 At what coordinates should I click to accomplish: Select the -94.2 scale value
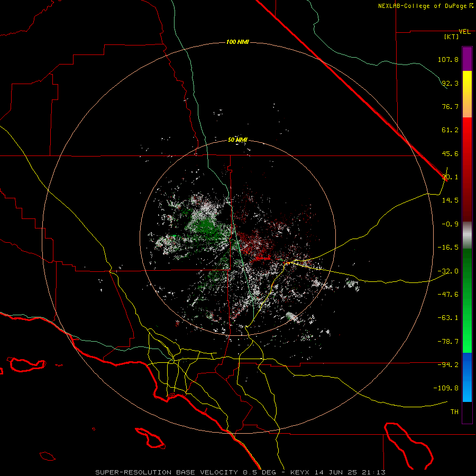tap(448, 365)
